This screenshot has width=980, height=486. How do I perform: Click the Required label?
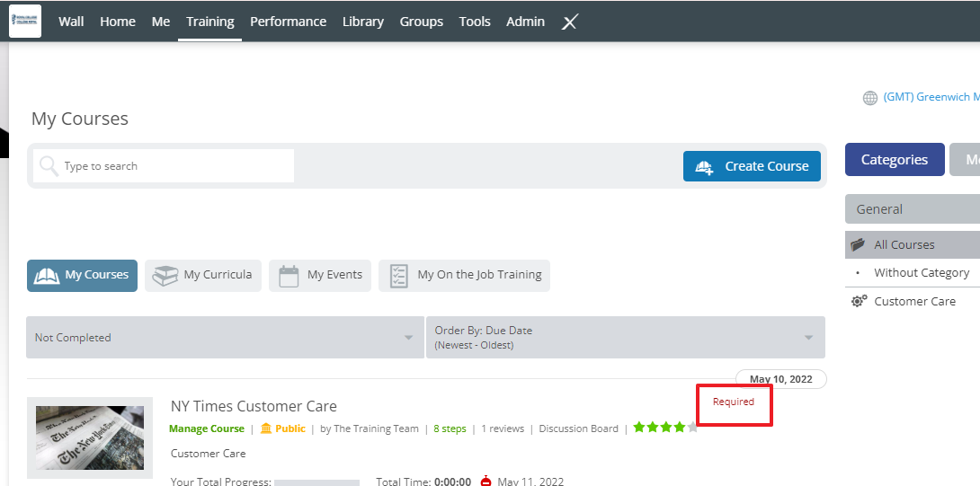[x=734, y=402]
